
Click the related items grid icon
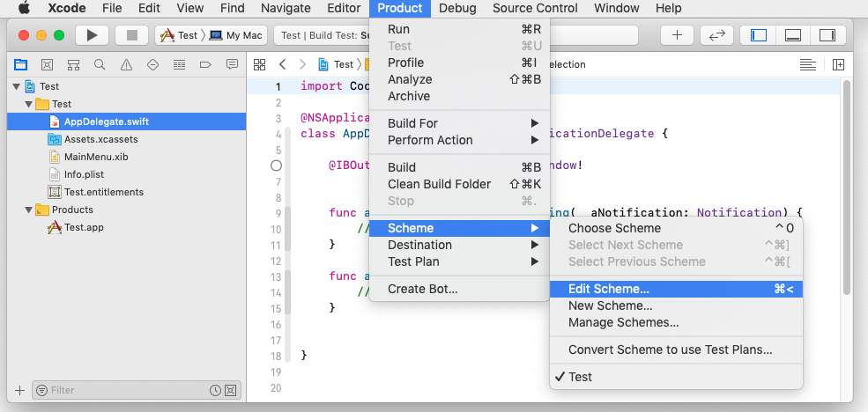259,64
